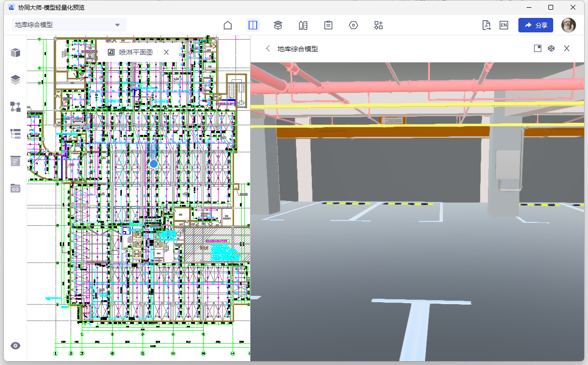Screen dimensions: 588x365
Task: Open the structure hierarchy icon in sidebar
Action: click(x=15, y=107)
